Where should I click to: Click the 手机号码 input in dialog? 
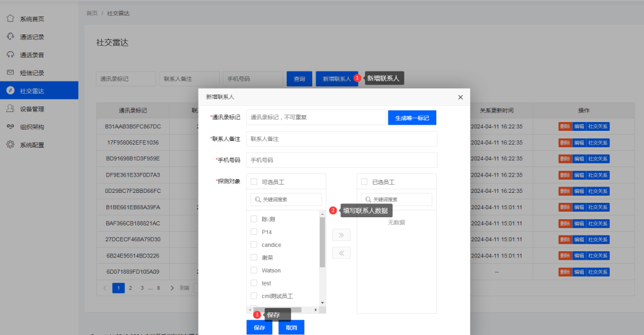click(x=341, y=160)
